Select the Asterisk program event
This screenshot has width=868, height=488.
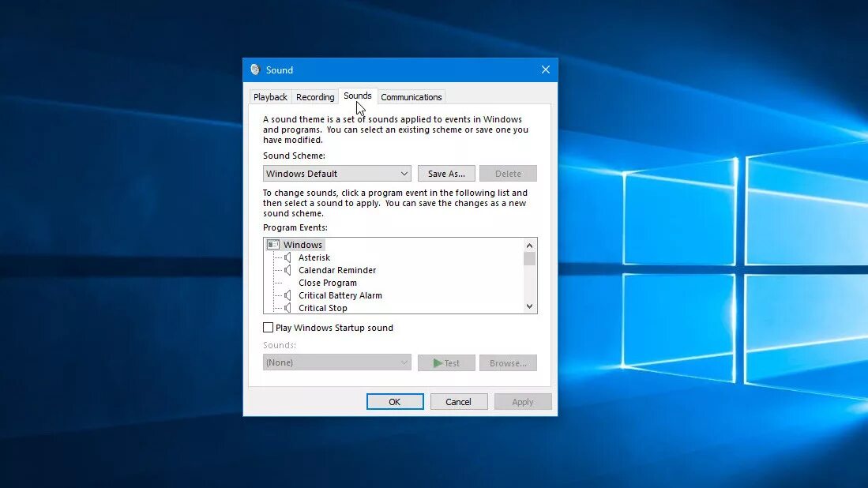point(314,257)
